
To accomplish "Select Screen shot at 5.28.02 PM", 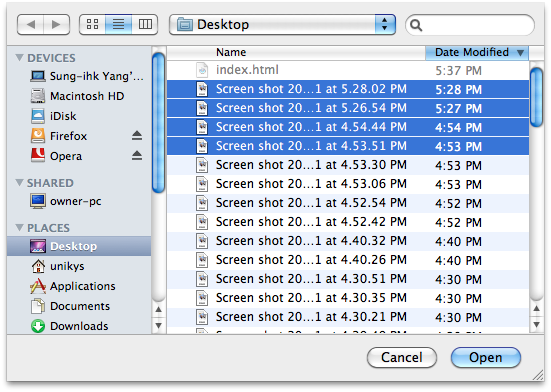I will click(348, 89).
